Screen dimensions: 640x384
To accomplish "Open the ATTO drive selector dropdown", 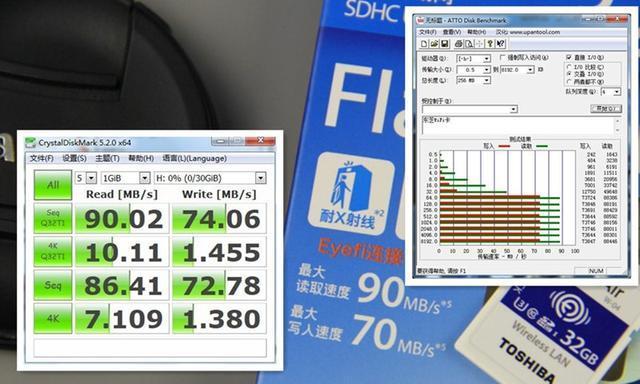I will [x=473, y=59].
